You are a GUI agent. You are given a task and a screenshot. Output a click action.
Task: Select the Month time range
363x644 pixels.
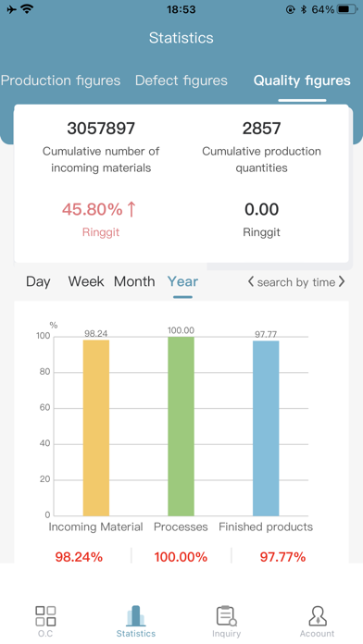pyautogui.click(x=134, y=281)
